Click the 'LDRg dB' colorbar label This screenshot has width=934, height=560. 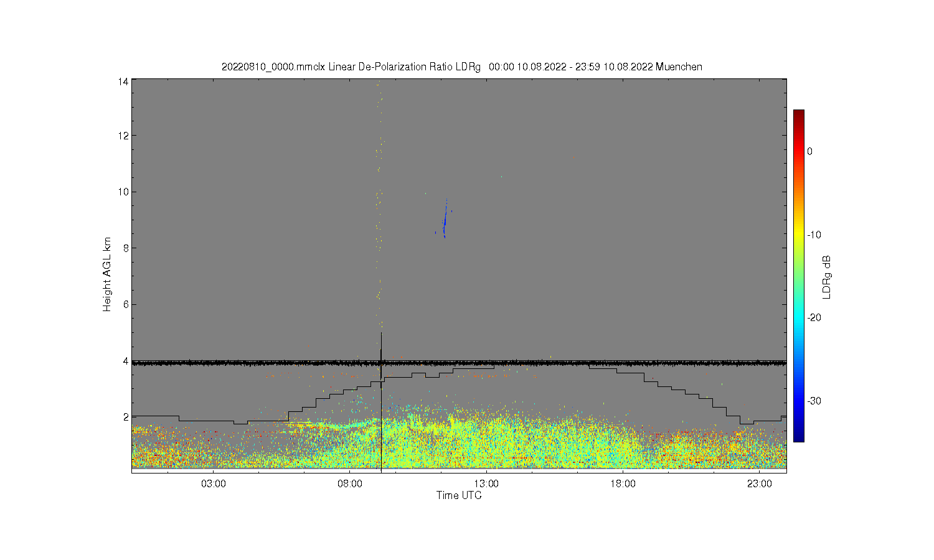click(827, 277)
